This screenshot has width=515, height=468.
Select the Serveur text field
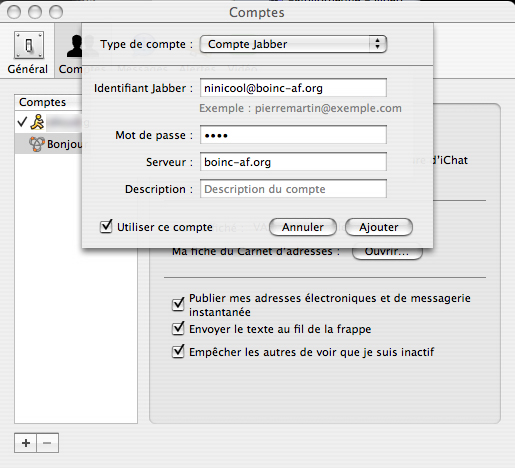[293, 162]
